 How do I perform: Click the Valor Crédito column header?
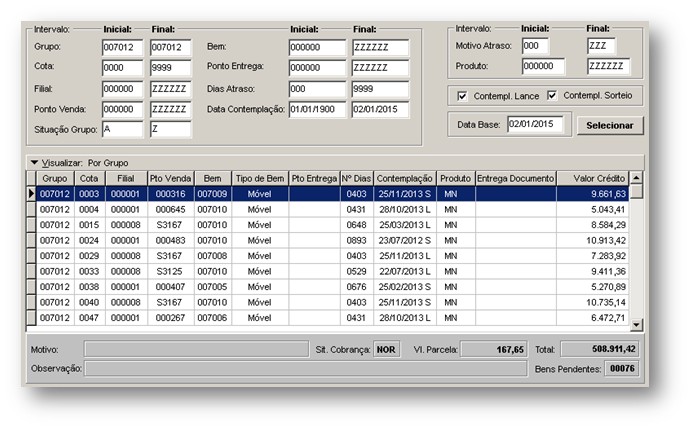(593, 179)
